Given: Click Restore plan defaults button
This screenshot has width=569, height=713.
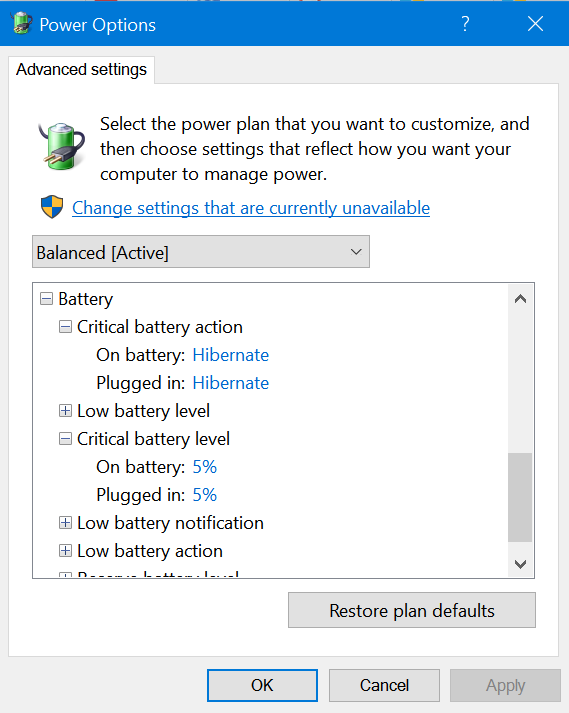Looking at the screenshot, I should pyautogui.click(x=412, y=610).
